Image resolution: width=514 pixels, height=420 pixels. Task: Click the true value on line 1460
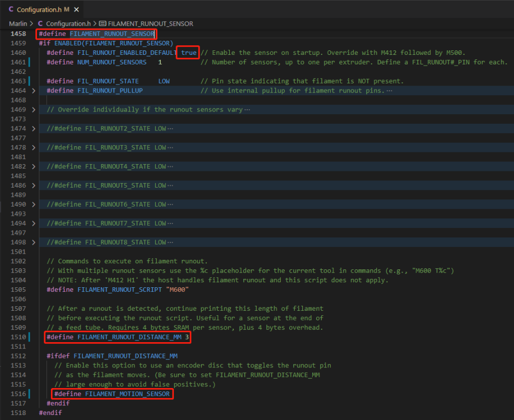click(189, 53)
